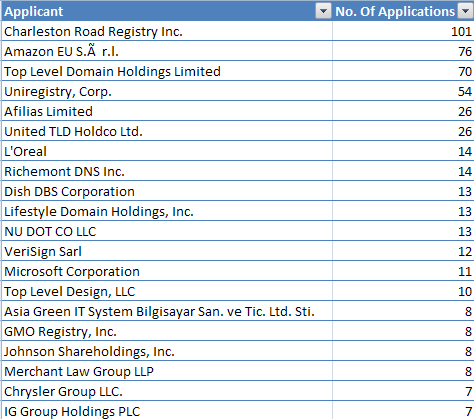Select the VeriSign Sarl cell
The image size is (474, 419).
(x=167, y=251)
